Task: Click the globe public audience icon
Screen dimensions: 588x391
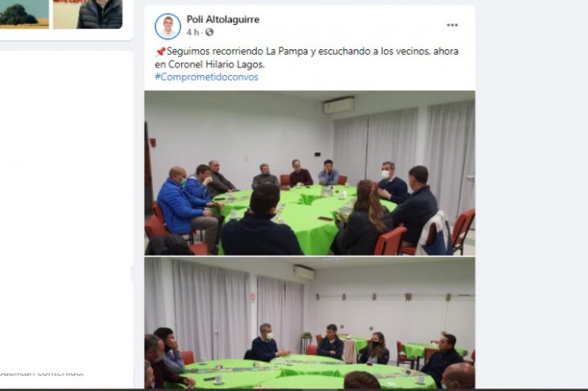Action: click(x=209, y=32)
